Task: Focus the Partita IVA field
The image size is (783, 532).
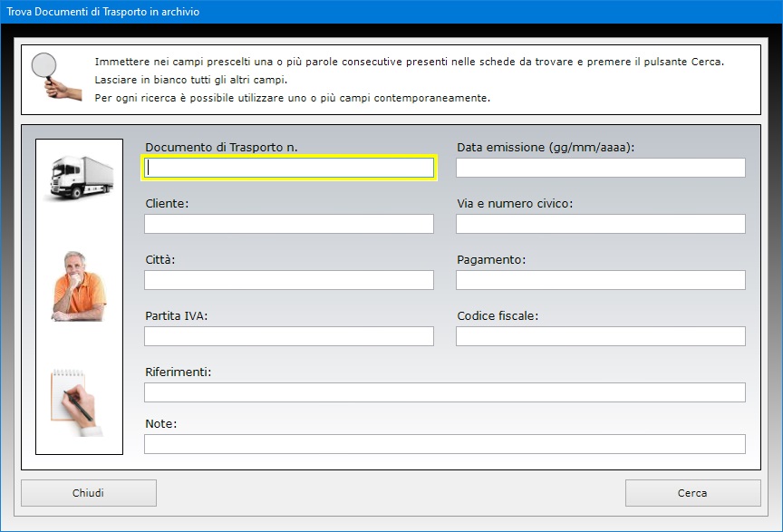Action: tap(289, 336)
